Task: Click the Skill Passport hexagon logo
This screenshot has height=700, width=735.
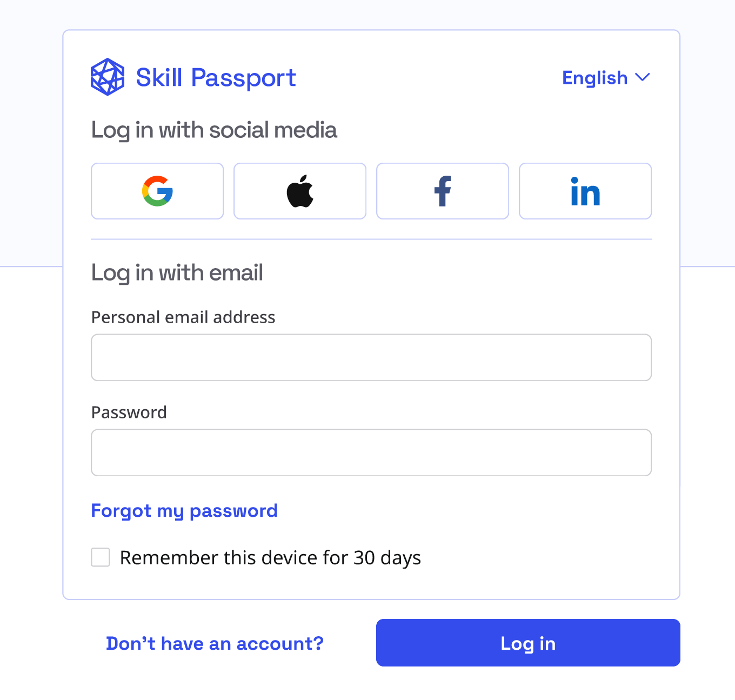Action: tap(108, 77)
